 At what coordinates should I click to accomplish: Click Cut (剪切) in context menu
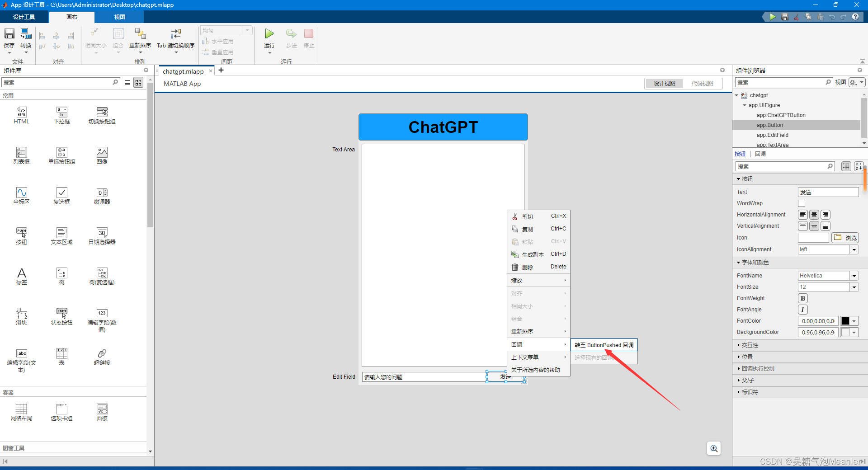[538, 216]
